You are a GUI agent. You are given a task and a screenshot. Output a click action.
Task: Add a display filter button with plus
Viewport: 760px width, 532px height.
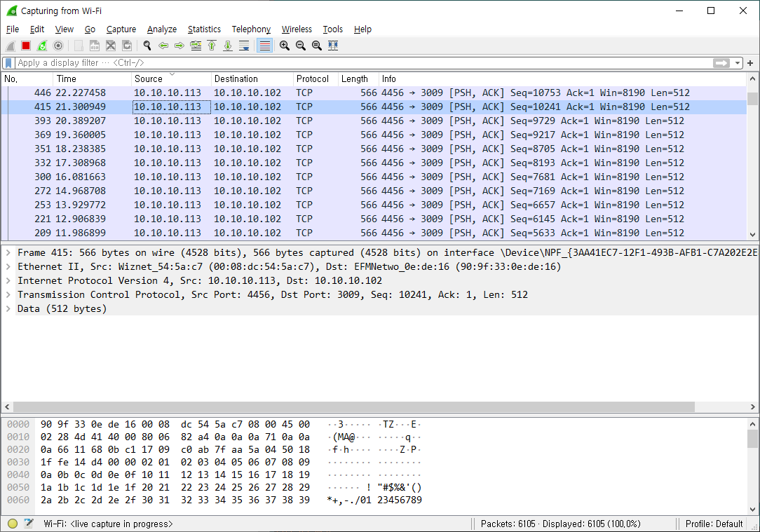click(x=750, y=63)
